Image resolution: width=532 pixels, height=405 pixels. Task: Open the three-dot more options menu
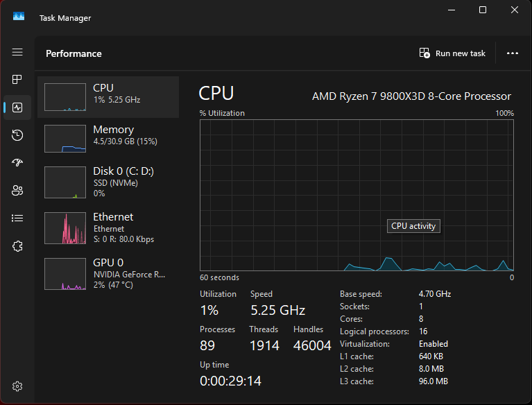[513, 53]
